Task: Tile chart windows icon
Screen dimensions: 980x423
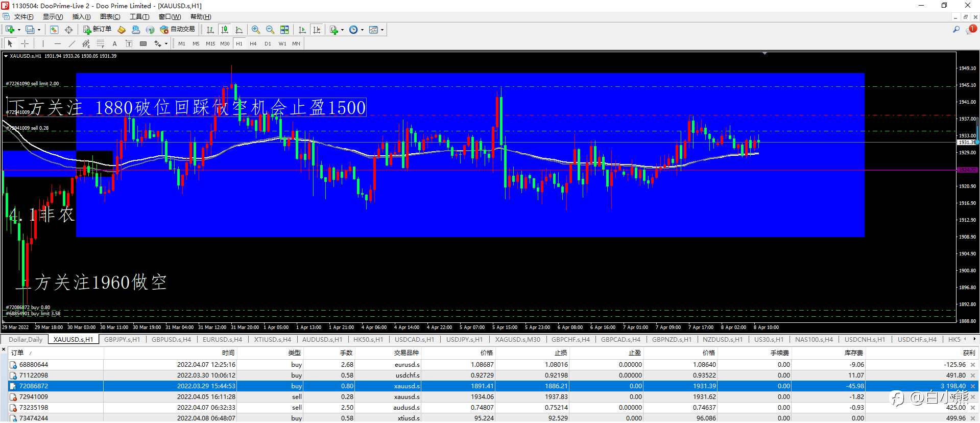Action: [x=284, y=30]
